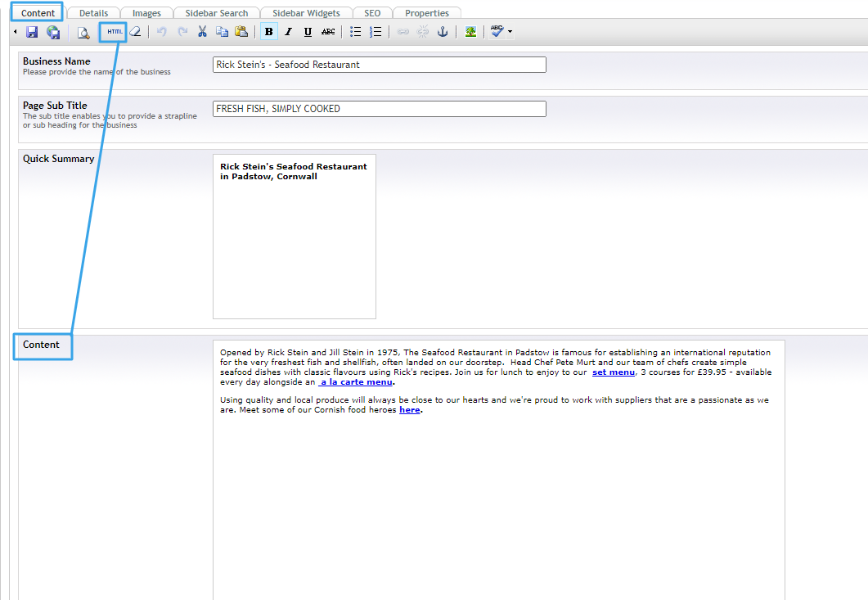Insert a numbered list
Viewport: 868px width, 600px height.
coord(376,32)
